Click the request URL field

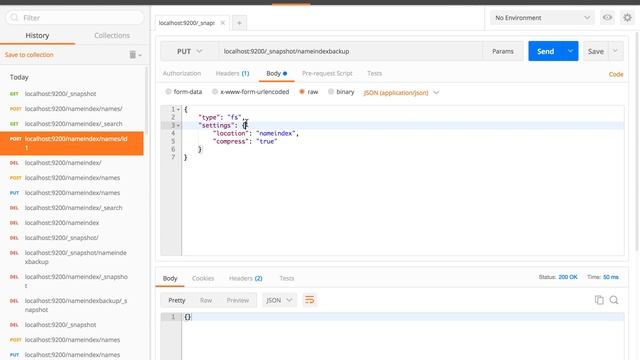click(x=350, y=51)
